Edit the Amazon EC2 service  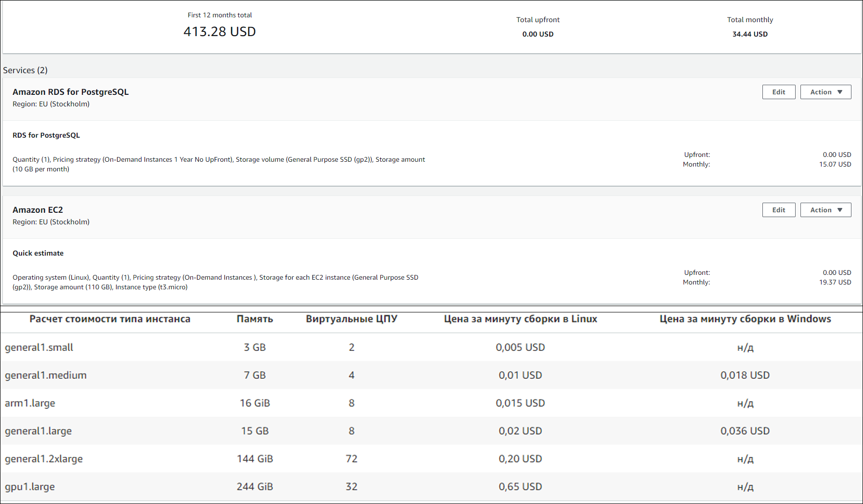tap(778, 210)
